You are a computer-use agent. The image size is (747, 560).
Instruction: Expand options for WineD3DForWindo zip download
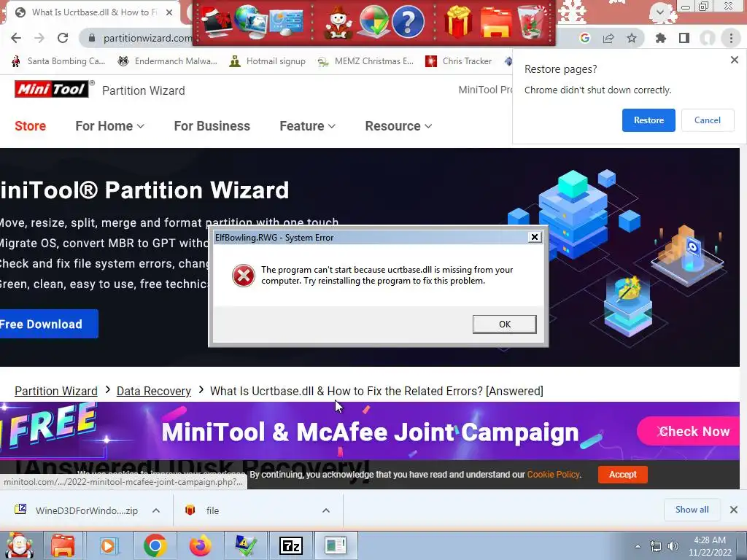click(x=156, y=510)
